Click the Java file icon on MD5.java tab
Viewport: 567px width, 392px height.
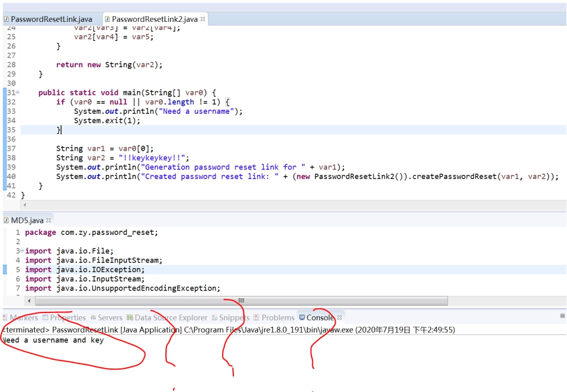6,220
